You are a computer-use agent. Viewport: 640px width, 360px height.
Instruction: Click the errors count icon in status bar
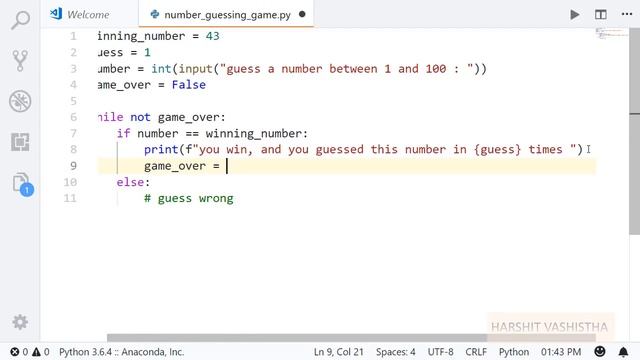pyautogui.click(x=19, y=352)
